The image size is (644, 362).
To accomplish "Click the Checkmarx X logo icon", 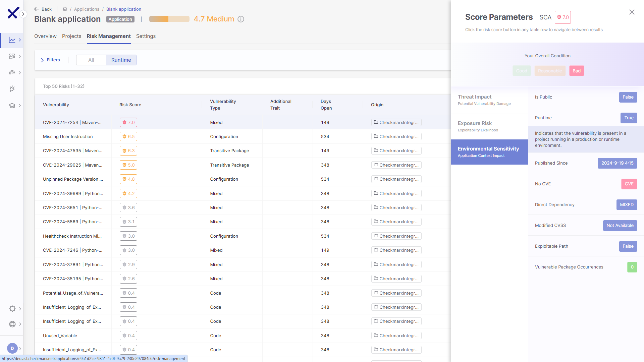I will pos(13,13).
